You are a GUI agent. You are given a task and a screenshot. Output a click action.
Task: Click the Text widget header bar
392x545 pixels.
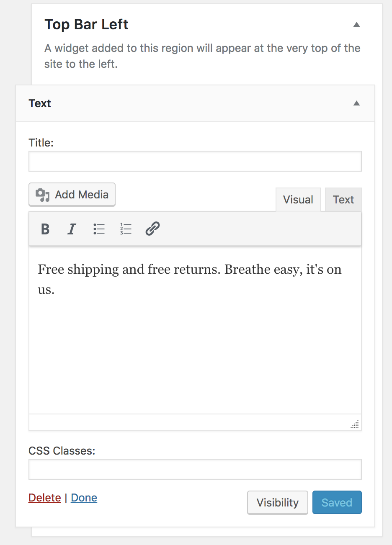(195, 103)
